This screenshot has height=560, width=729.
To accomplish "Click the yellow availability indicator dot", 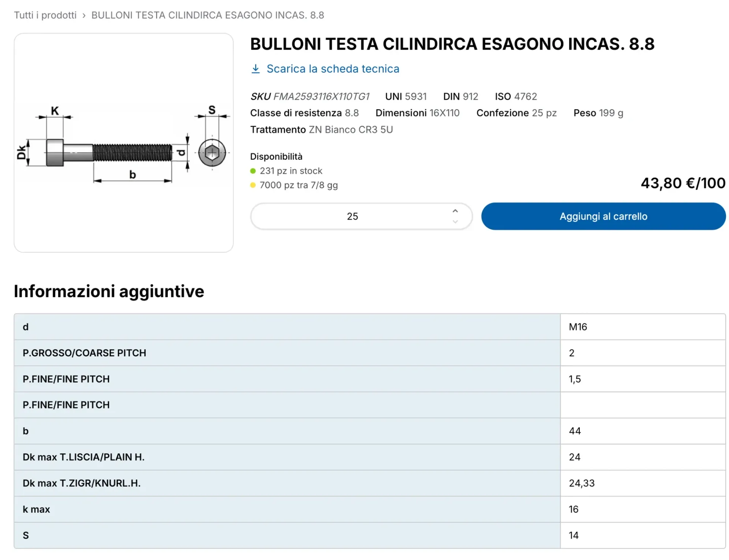I will (253, 185).
